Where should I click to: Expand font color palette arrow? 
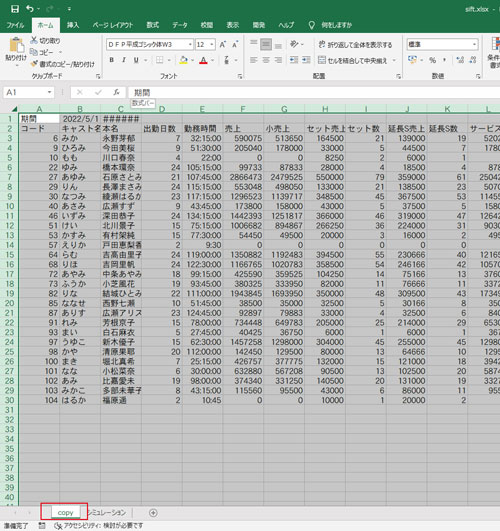pos(213,60)
